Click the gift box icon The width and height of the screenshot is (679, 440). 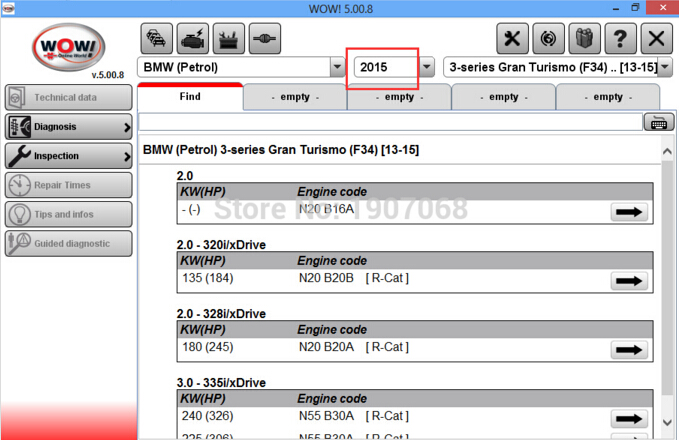(x=584, y=39)
